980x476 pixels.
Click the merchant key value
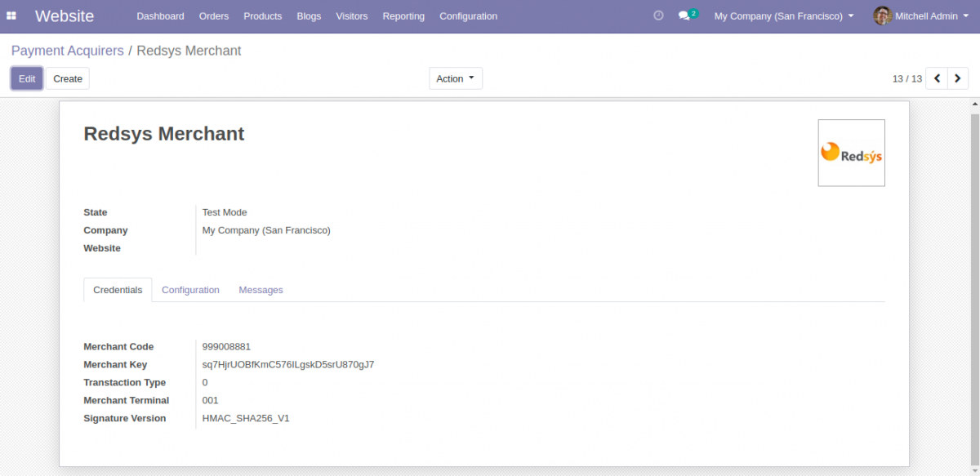(288, 365)
